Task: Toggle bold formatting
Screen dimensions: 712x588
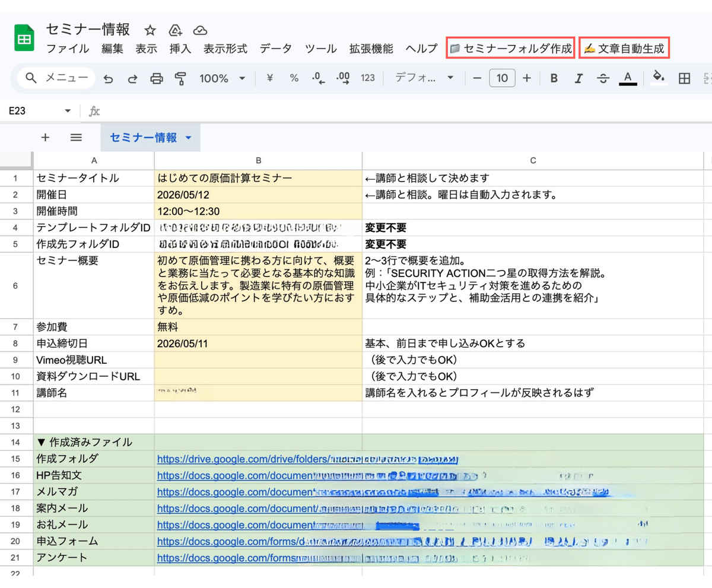Action: point(554,78)
